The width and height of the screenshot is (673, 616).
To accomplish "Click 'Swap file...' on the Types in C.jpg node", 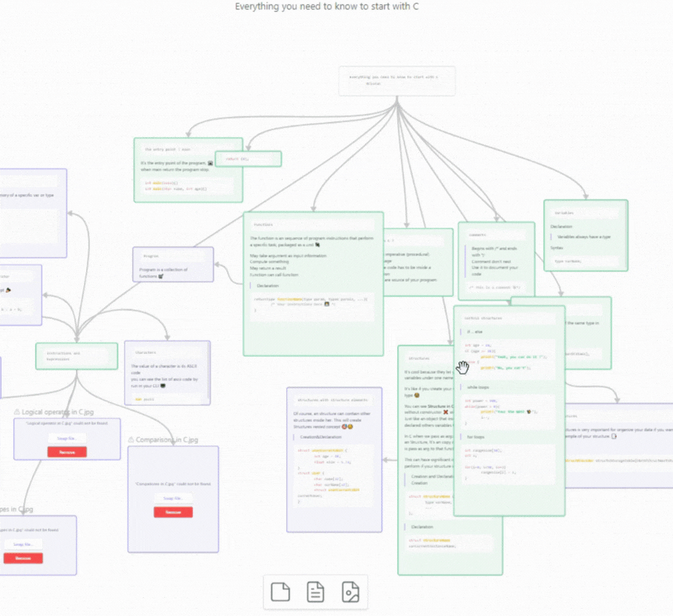I will (23, 544).
